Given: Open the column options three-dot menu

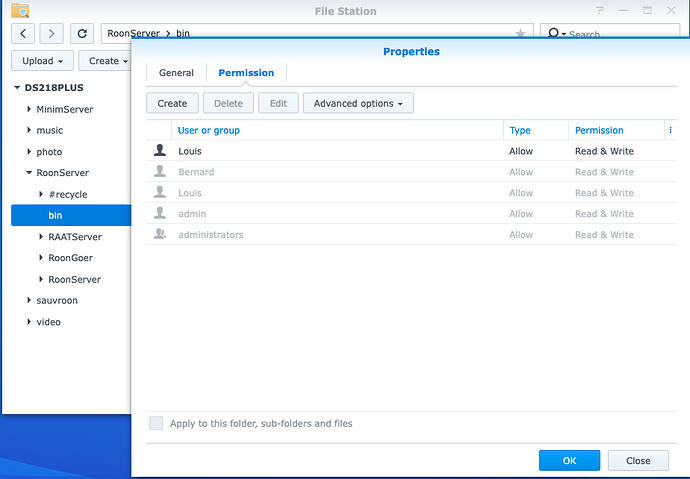Looking at the screenshot, I should coord(670,130).
